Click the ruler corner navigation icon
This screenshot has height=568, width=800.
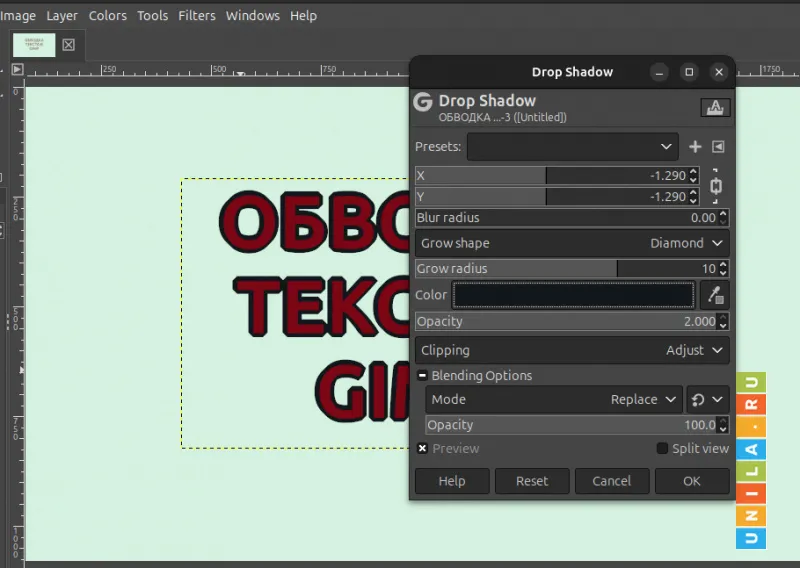[x=17, y=70]
